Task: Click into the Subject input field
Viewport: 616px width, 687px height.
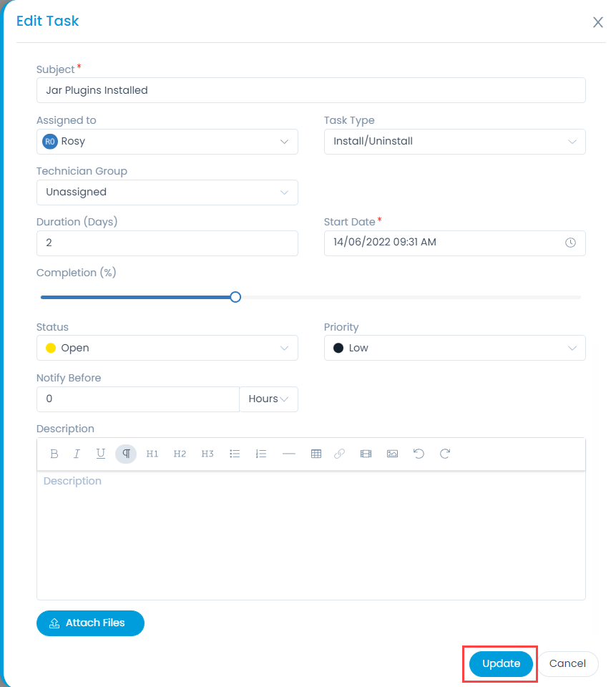Action: pos(311,90)
